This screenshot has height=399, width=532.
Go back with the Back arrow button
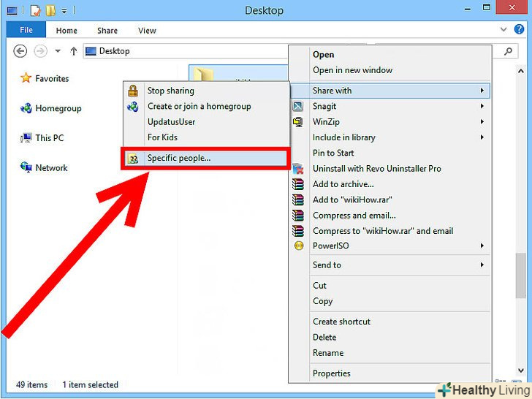(20, 51)
